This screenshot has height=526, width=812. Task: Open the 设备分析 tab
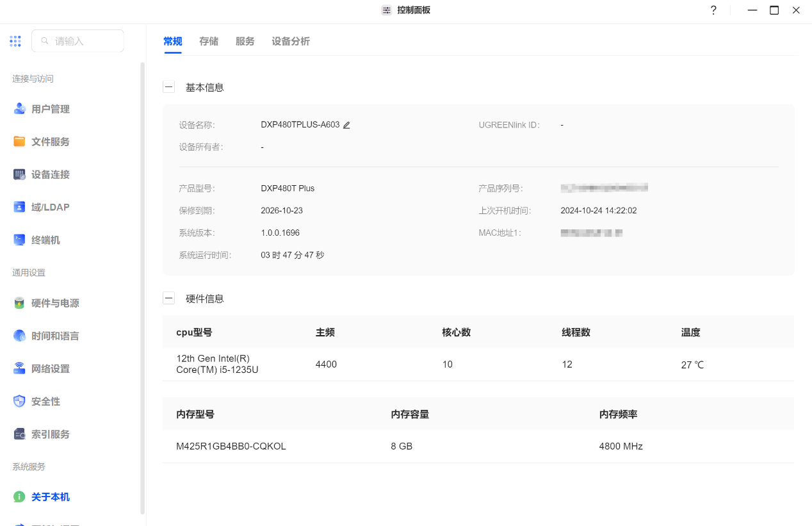coord(290,42)
